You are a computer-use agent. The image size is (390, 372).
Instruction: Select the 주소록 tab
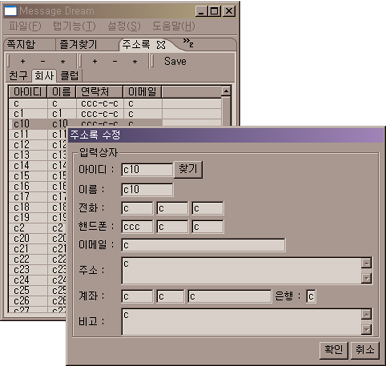[136, 45]
